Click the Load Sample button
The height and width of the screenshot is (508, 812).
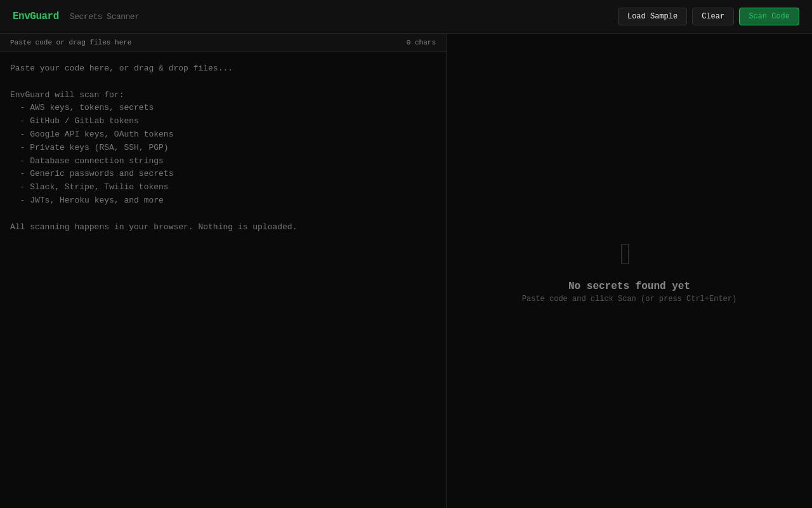click(652, 17)
